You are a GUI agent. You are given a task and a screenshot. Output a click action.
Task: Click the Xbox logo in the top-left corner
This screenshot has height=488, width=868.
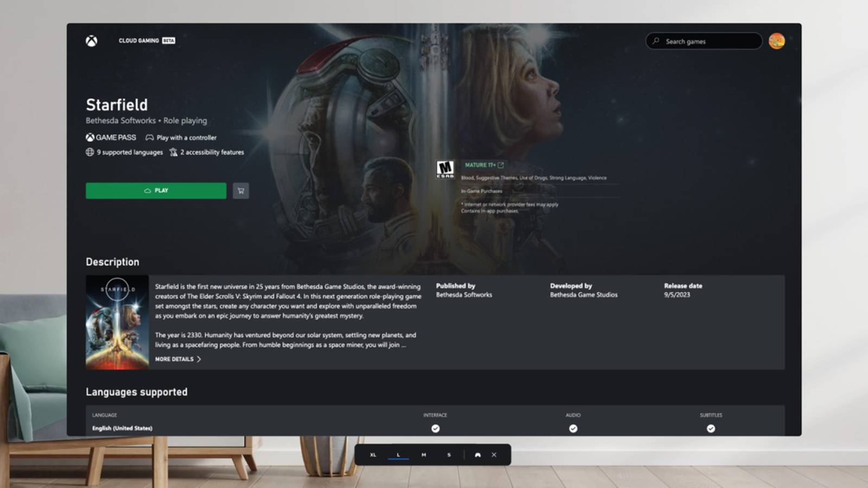[92, 40]
